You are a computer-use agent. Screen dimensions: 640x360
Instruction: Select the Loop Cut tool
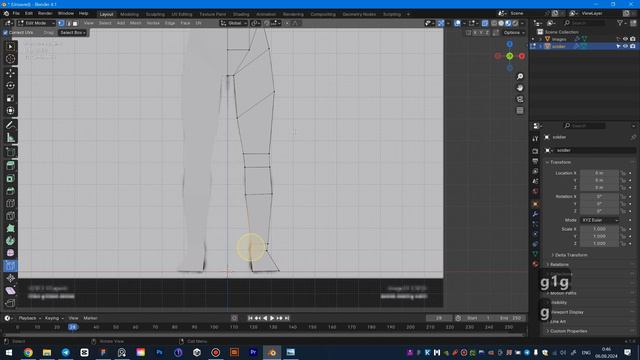click(x=11, y=203)
